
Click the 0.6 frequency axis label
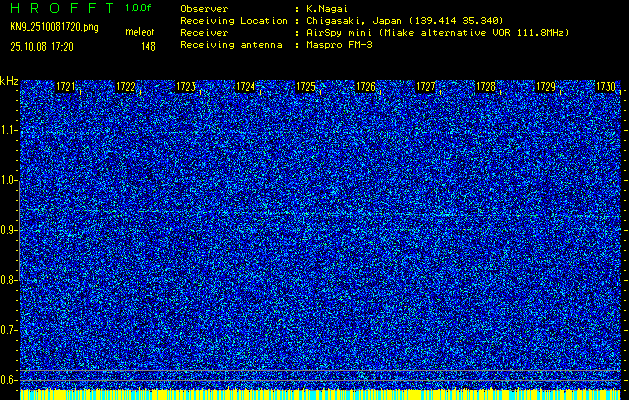click(9, 380)
